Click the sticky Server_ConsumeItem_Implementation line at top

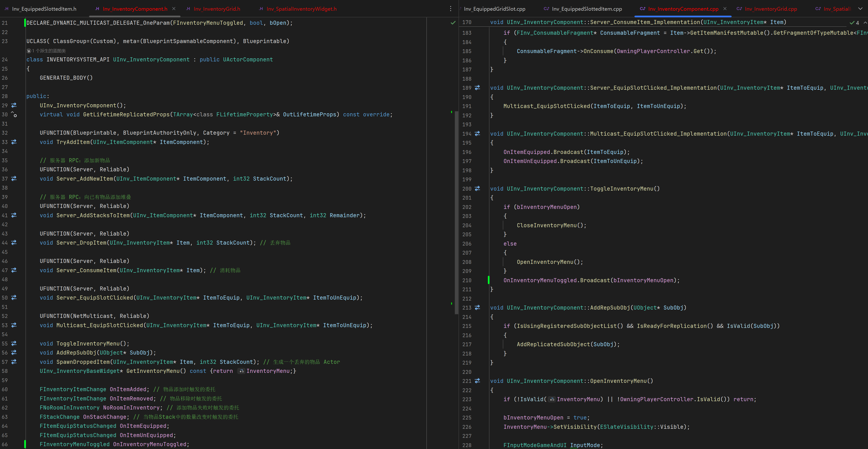638,22
